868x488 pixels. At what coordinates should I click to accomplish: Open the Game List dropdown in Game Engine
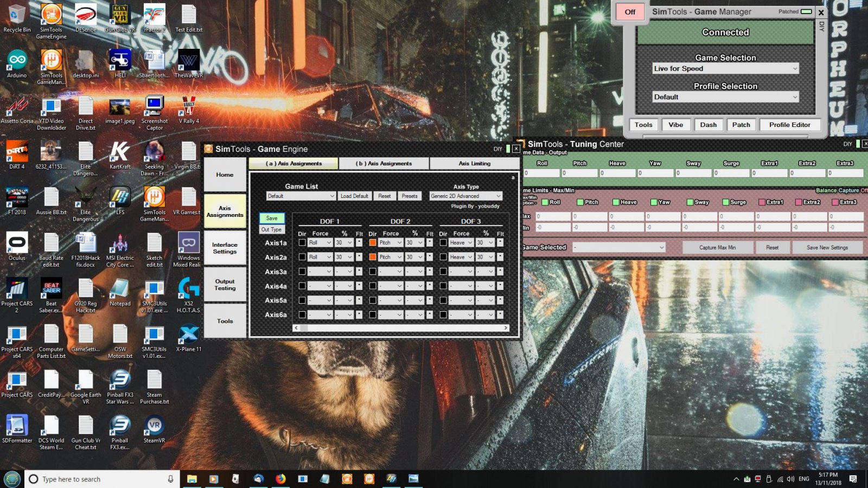(301, 196)
